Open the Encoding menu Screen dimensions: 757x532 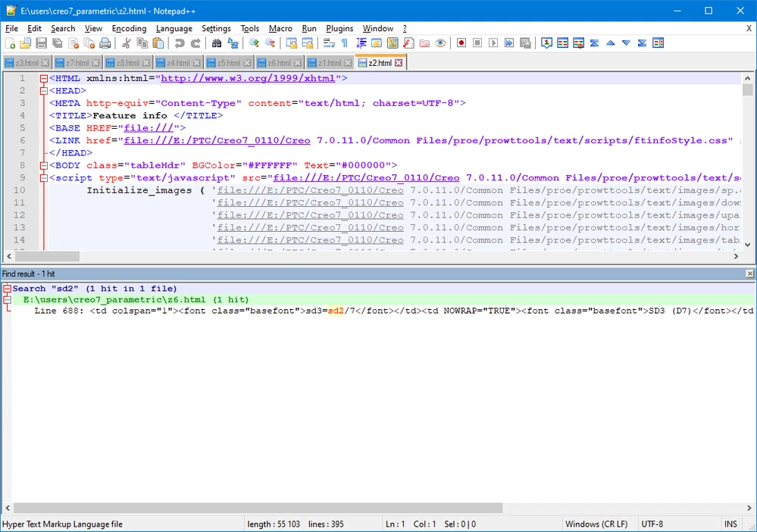click(x=129, y=29)
